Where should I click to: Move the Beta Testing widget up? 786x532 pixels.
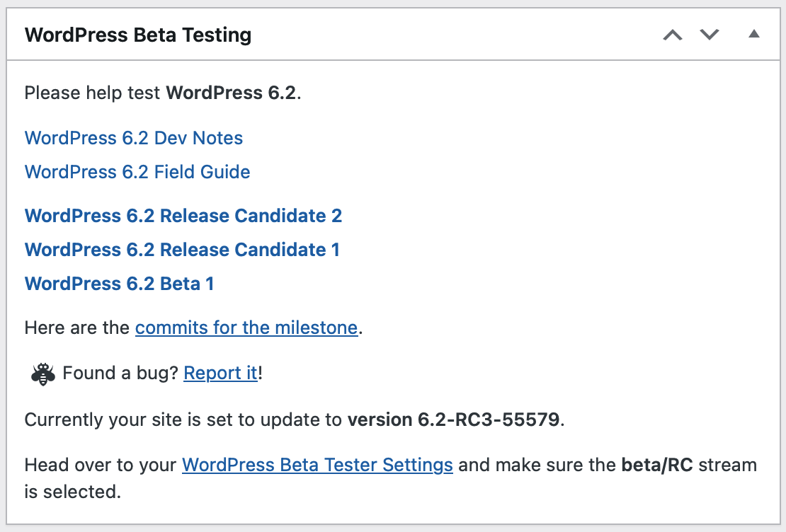pyautogui.click(x=672, y=35)
